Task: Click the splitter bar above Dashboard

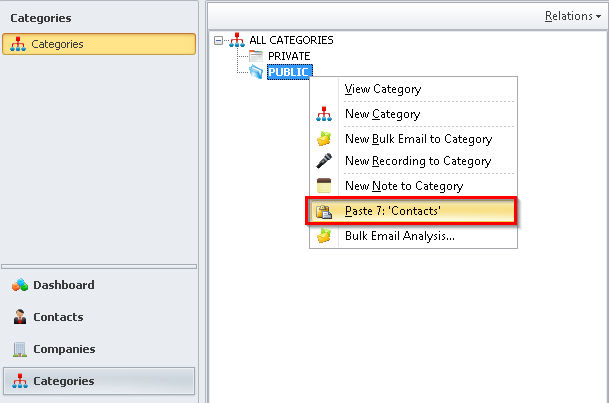Action: [x=99, y=266]
